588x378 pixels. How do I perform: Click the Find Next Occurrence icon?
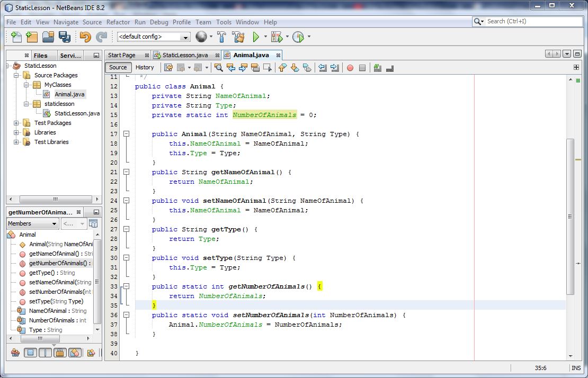(x=243, y=67)
